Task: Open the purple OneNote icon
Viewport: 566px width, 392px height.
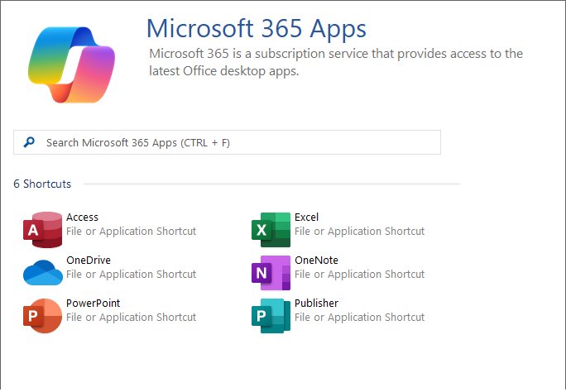Action: (x=271, y=271)
